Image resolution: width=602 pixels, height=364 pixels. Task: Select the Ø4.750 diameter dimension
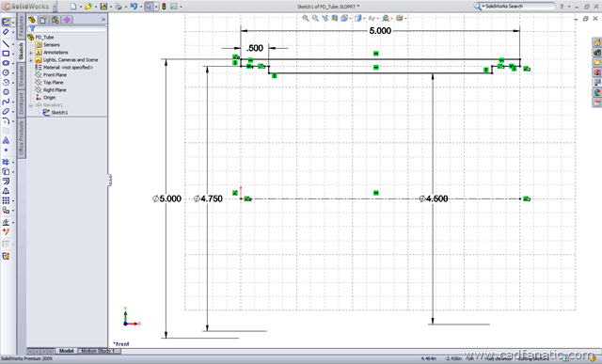(x=208, y=198)
